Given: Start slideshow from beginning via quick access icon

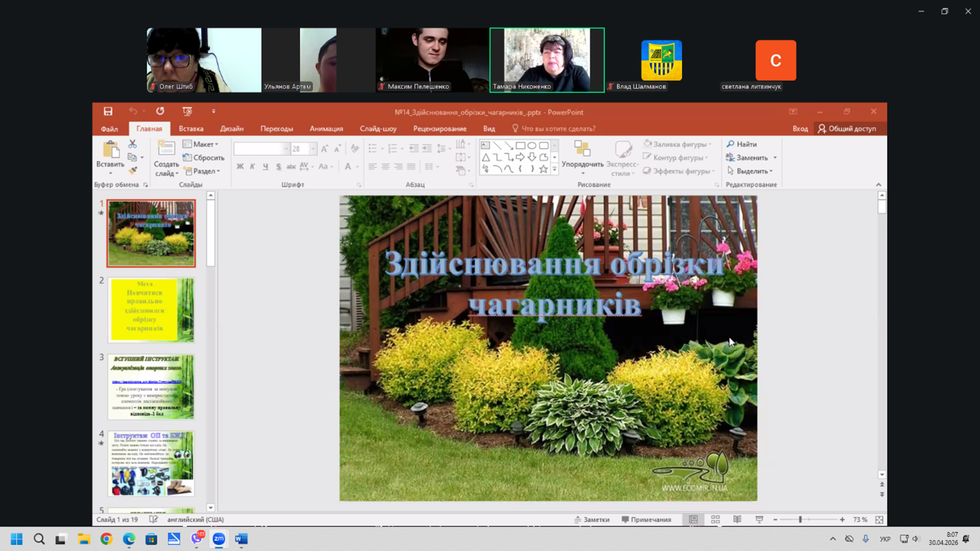Looking at the screenshot, I should click(x=187, y=112).
